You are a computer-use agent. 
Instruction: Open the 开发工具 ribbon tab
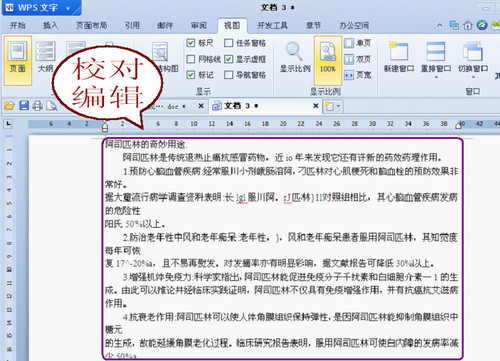[x=272, y=25]
